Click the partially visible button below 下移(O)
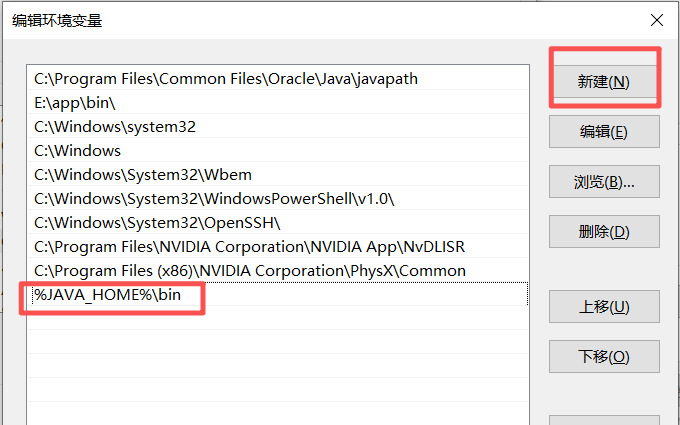Image resolution: width=680 pixels, height=425 pixels. click(604, 420)
